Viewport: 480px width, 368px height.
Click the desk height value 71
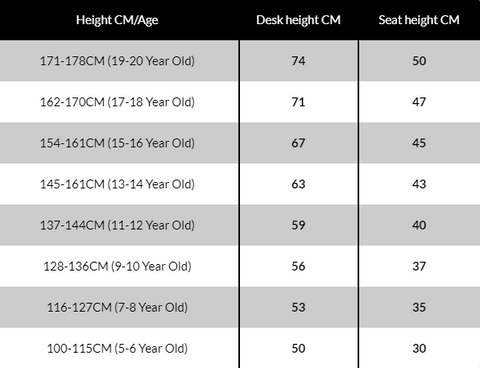298,102
